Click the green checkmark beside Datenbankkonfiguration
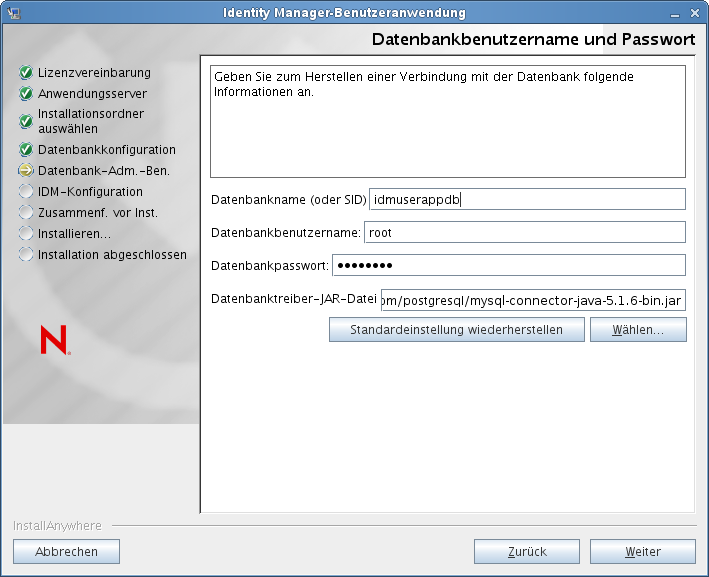The height and width of the screenshot is (577, 709). [26, 149]
